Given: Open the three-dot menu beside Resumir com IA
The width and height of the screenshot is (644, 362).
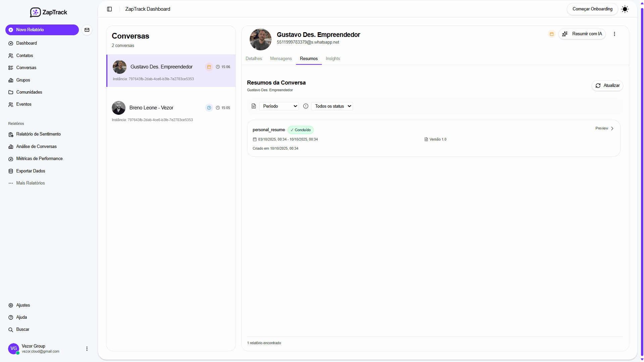Looking at the screenshot, I should click(614, 34).
